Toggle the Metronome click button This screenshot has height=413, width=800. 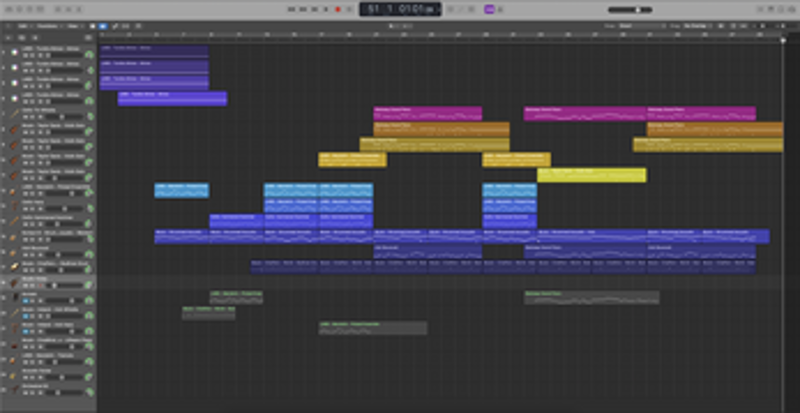(502, 9)
